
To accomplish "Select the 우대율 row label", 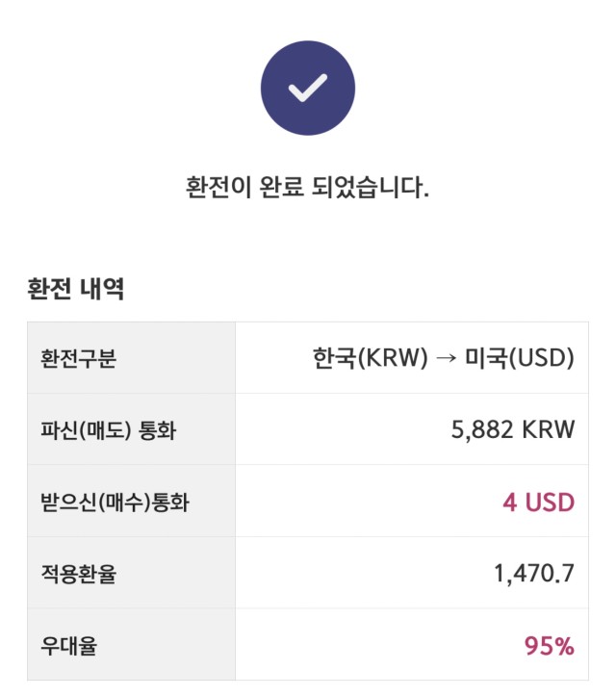I will click(x=68, y=645).
